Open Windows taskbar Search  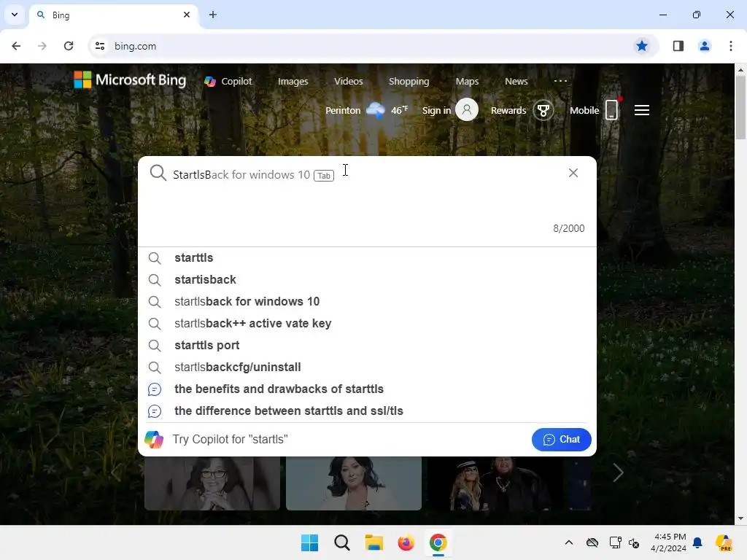coord(342,542)
